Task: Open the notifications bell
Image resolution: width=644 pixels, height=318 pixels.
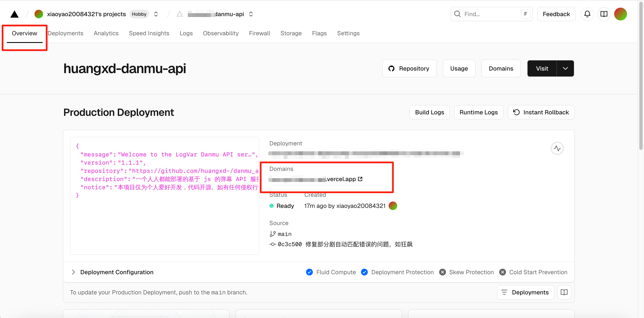Action: [587, 14]
